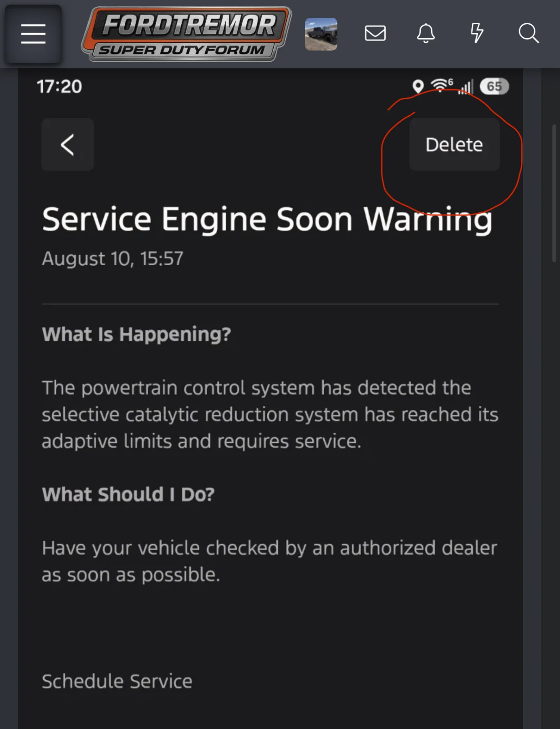
Task: Open the envelope messages inbox
Action: 375,33
